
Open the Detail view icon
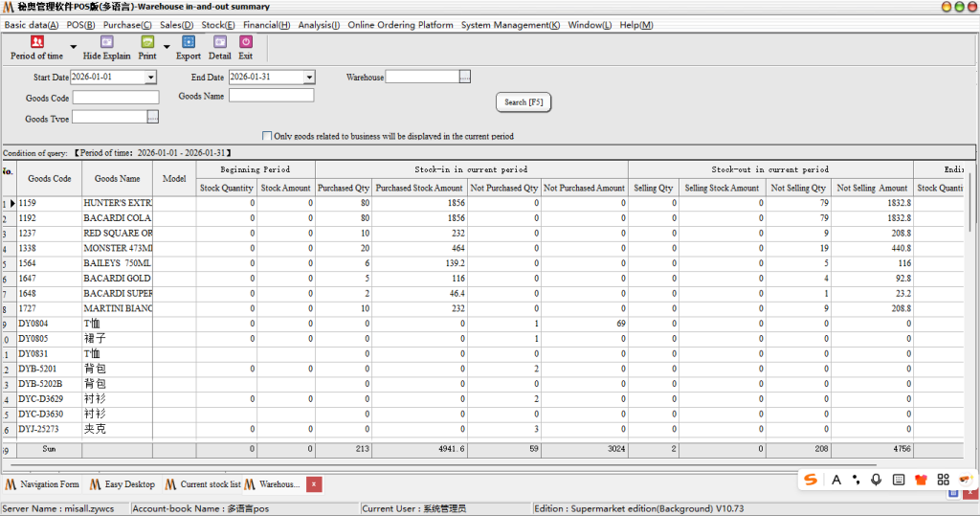(220, 42)
